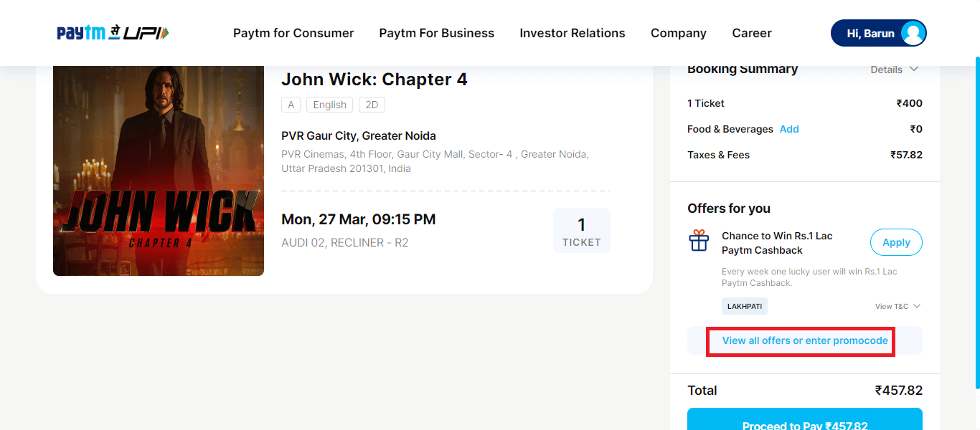Expand the Booking Summary Details dropdown

click(x=894, y=70)
